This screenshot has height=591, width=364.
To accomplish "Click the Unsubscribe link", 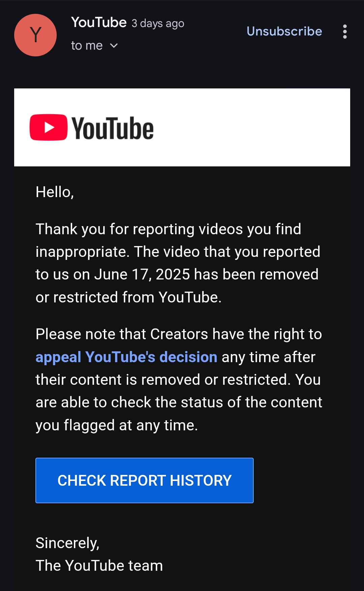I will pos(284,31).
